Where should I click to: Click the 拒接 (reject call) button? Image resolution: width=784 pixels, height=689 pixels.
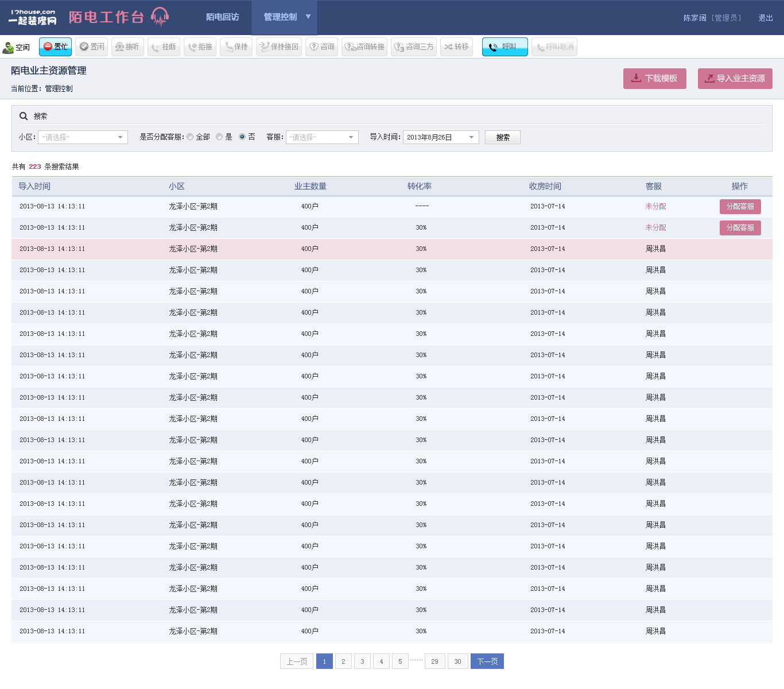[x=200, y=47]
